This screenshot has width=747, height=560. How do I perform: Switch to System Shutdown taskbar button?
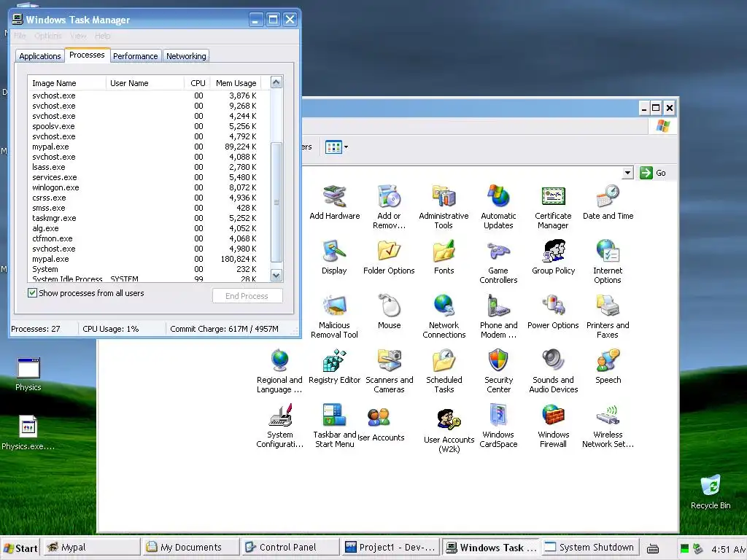(x=589, y=548)
